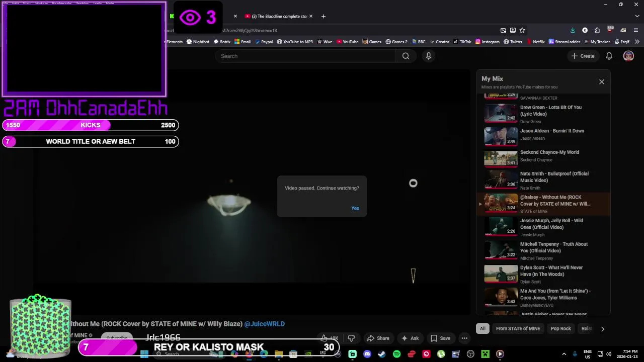Open Botrix bookmark

pos(222,42)
